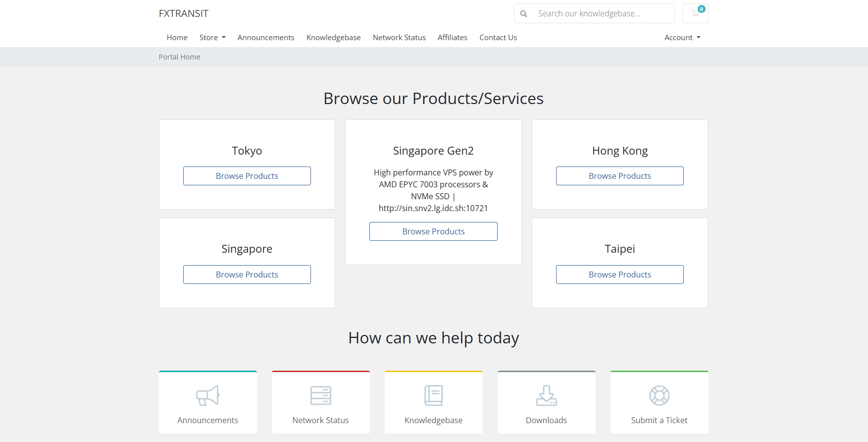Browse products for Singapore Gen2
This screenshot has height=442, width=868.
coord(433,231)
